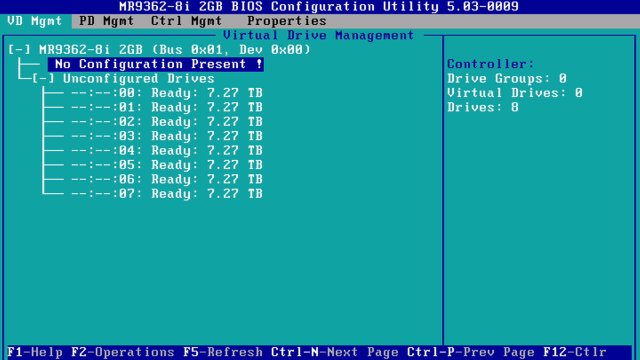Click the F12-Ctlr shortcut label

[x=575, y=352]
